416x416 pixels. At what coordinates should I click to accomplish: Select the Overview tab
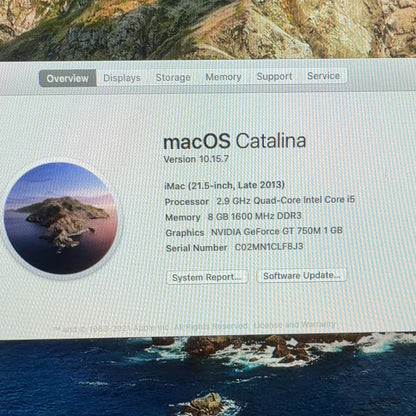click(x=68, y=78)
